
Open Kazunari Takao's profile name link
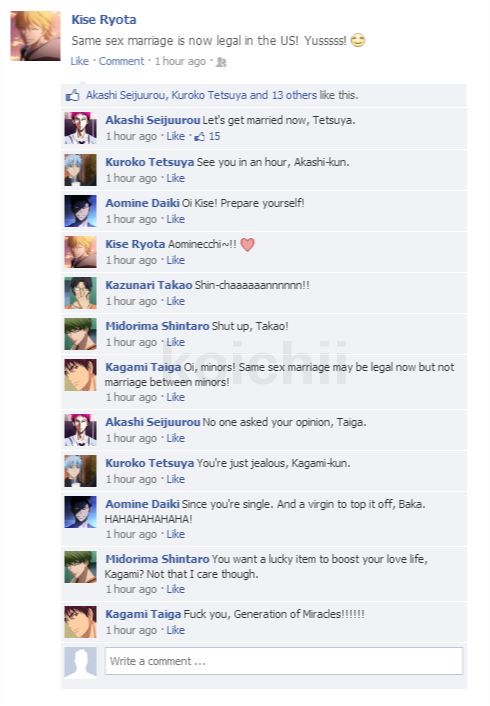(x=149, y=285)
